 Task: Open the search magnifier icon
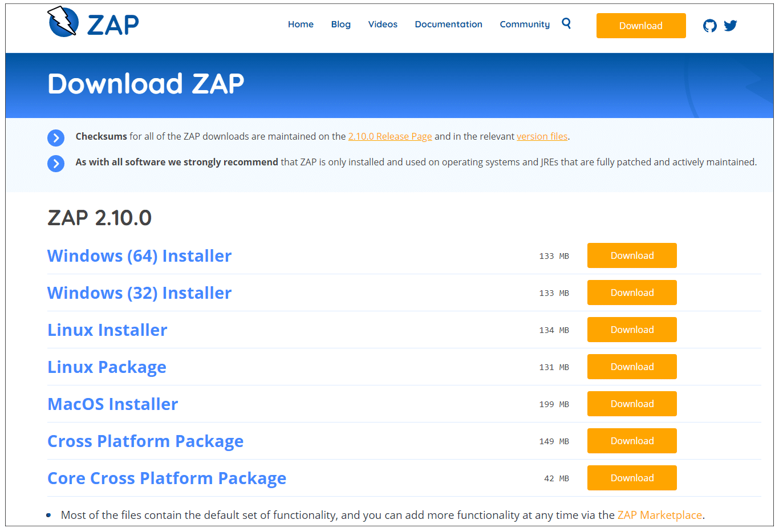[x=566, y=24]
